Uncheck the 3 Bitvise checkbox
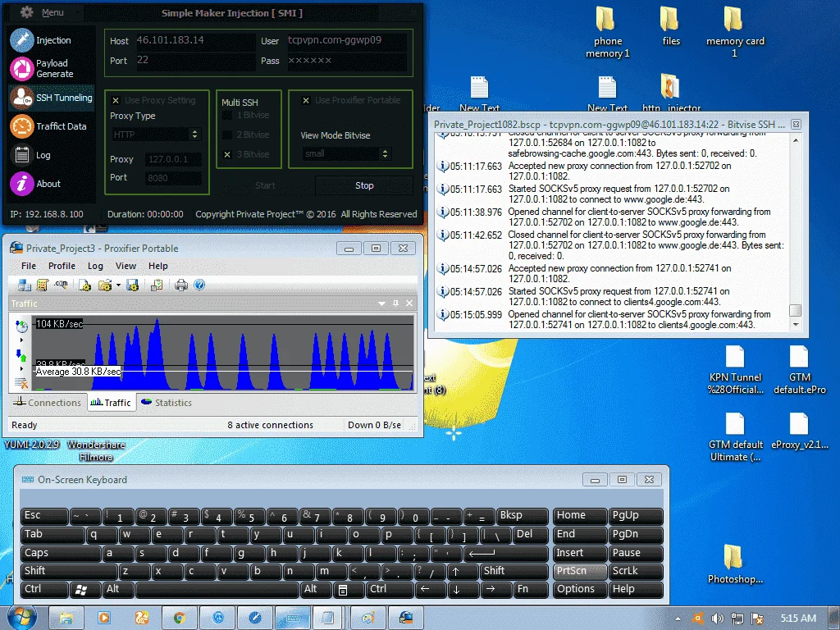Viewport: 840px width, 630px height. coord(227,154)
